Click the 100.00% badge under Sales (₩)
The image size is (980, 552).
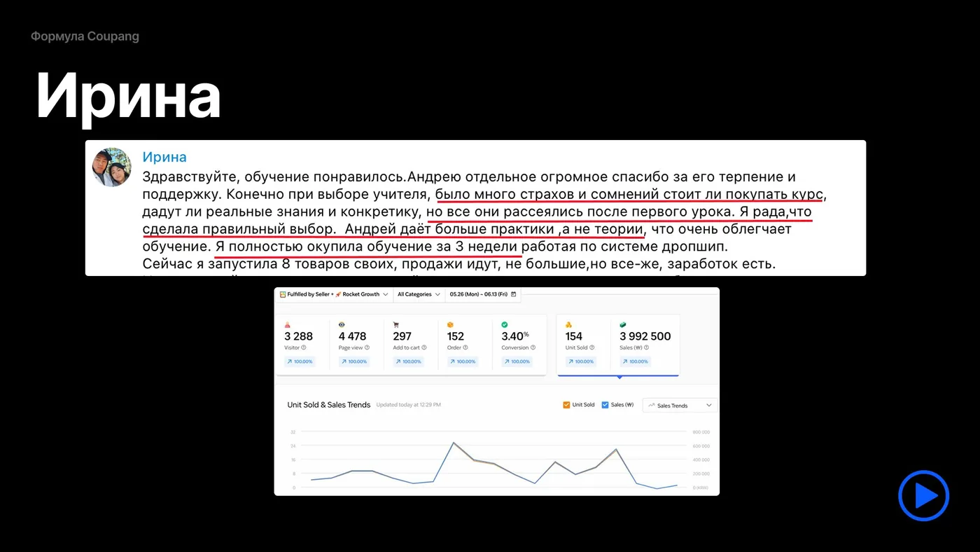(x=635, y=361)
